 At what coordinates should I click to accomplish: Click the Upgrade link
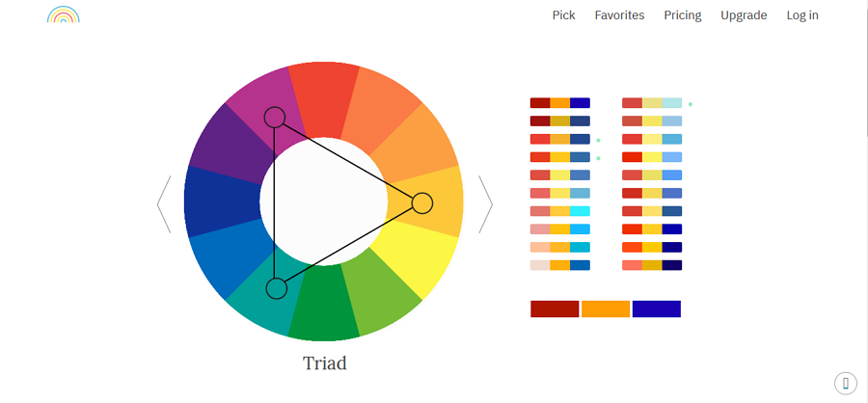click(x=744, y=15)
